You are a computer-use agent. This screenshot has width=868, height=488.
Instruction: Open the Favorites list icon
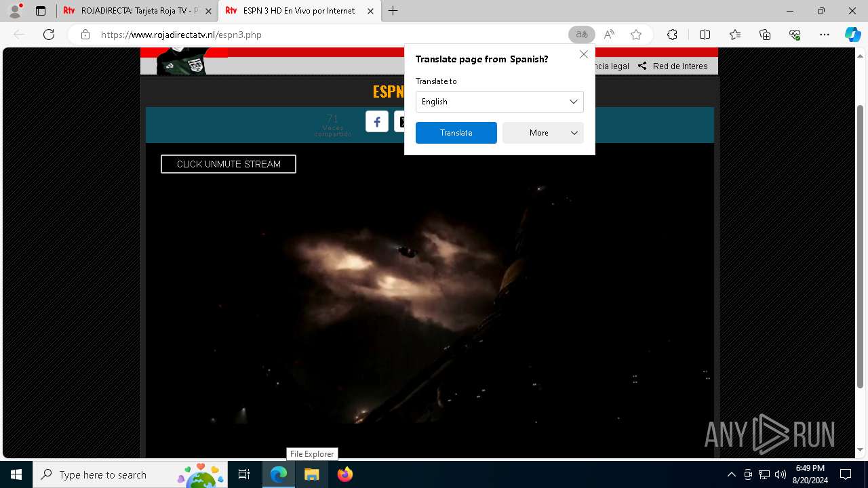tap(735, 35)
